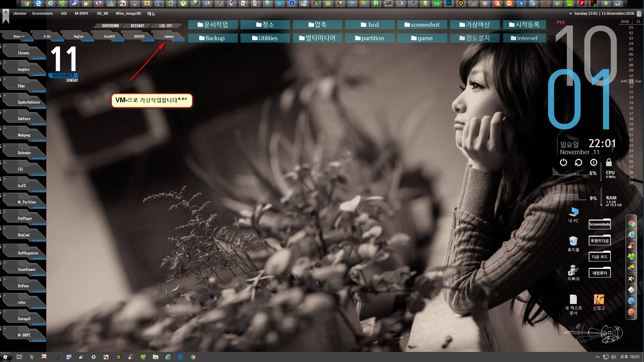Viewport: 644px width, 362px height.
Task: Open the chrome menu item
Action: (20, 14)
